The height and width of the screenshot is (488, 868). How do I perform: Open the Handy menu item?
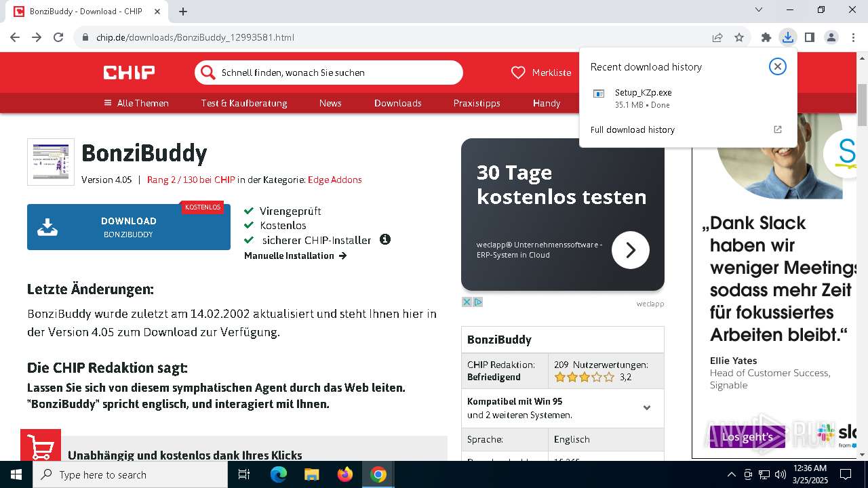pos(547,103)
